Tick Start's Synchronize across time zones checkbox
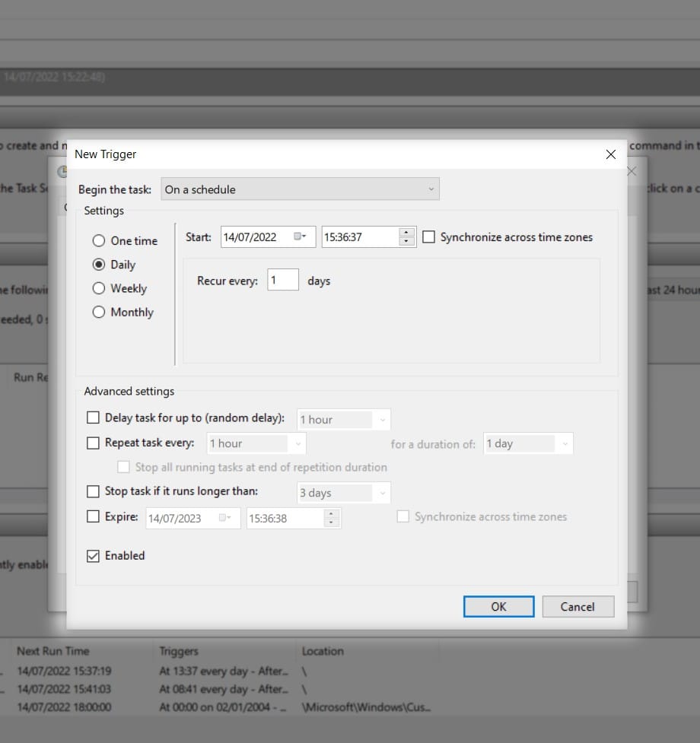This screenshot has height=743, width=700. click(x=428, y=237)
